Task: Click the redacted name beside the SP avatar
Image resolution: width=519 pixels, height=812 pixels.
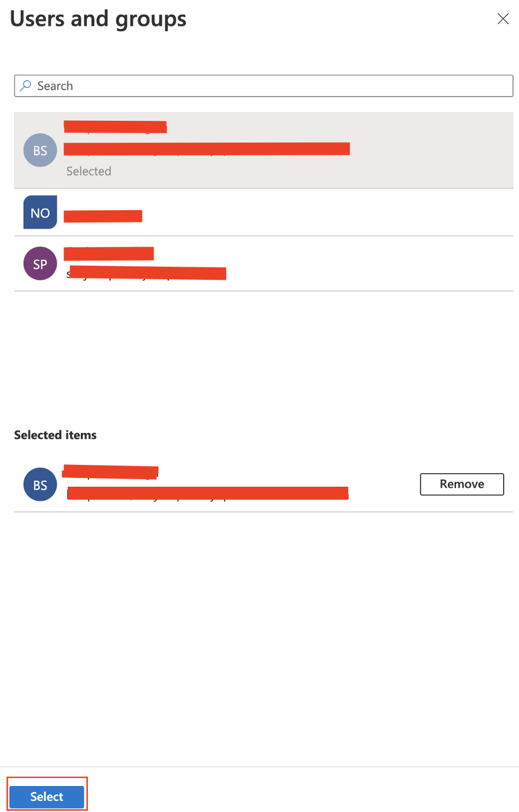Action: [x=109, y=253]
